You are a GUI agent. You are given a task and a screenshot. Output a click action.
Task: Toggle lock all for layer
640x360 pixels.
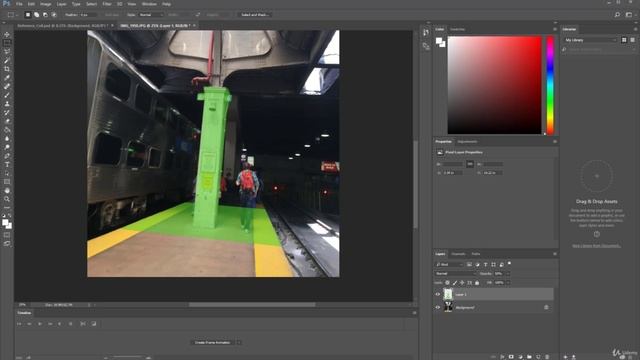[477, 282]
